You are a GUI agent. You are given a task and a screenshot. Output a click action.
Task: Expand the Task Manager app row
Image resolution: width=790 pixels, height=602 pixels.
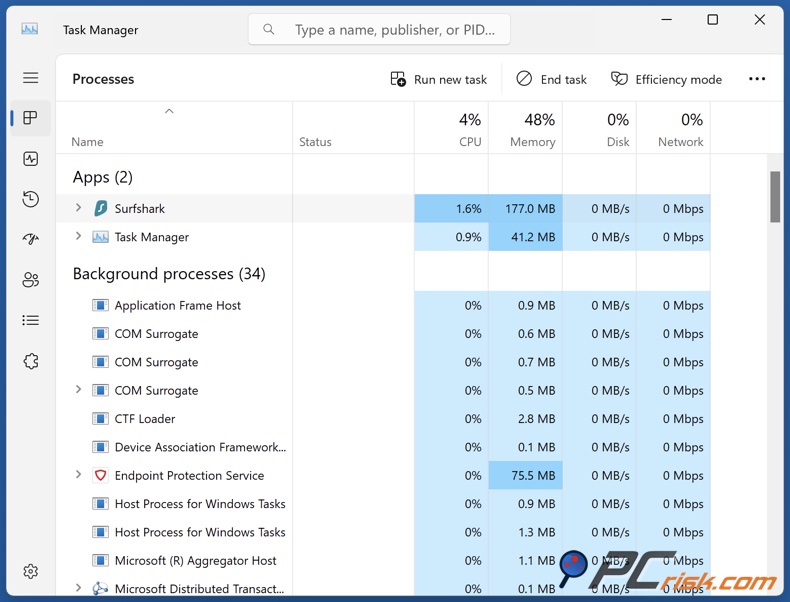click(79, 237)
